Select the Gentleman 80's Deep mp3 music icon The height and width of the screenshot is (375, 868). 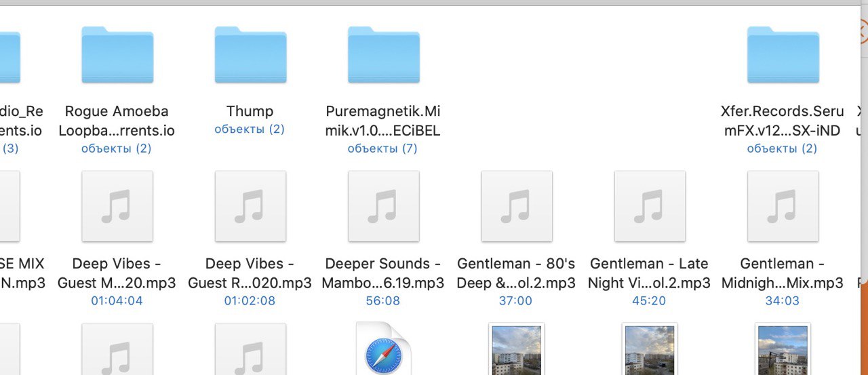pyautogui.click(x=517, y=206)
